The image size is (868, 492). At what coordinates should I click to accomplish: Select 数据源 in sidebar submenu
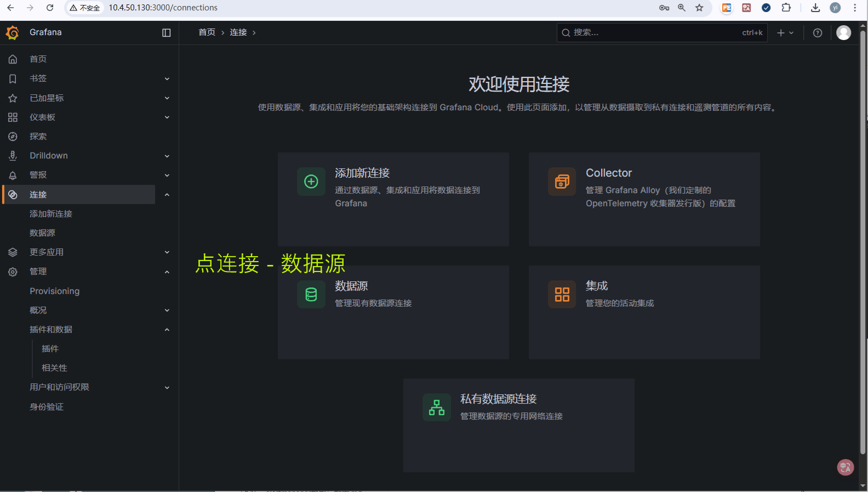[x=42, y=233]
